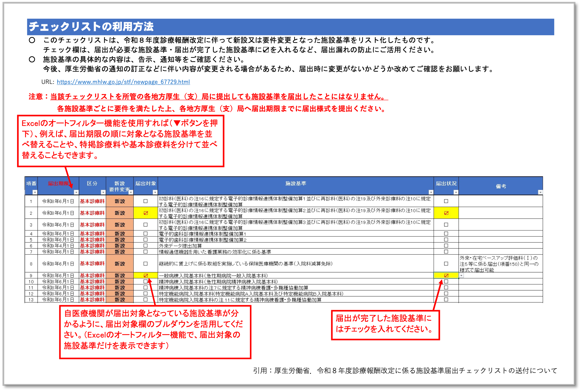The height and width of the screenshot is (392, 581).
Task: Uncheck the yellow 届出状況 checkbox in row 2
Action: tap(446, 213)
